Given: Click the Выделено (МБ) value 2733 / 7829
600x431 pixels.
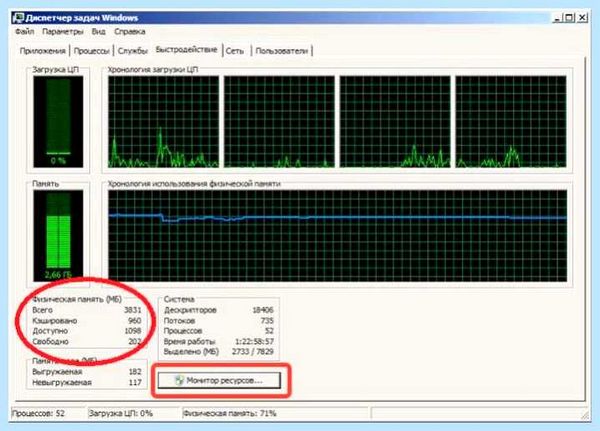Looking at the screenshot, I should (253, 351).
